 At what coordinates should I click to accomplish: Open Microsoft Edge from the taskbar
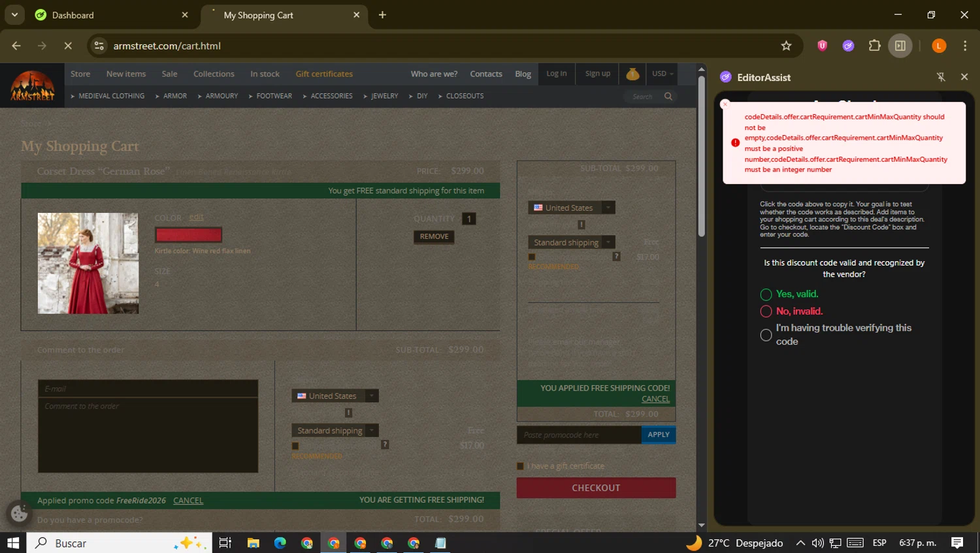coord(280,543)
